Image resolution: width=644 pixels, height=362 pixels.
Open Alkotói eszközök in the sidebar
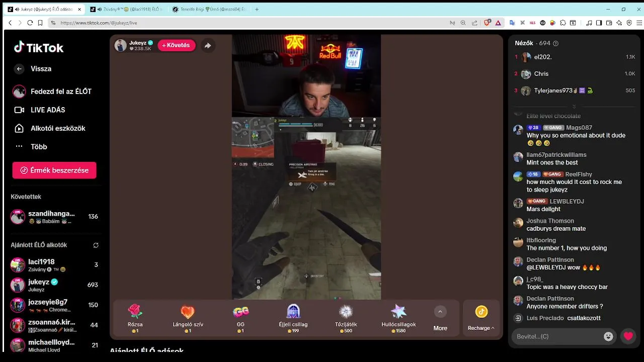pos(49,128)
